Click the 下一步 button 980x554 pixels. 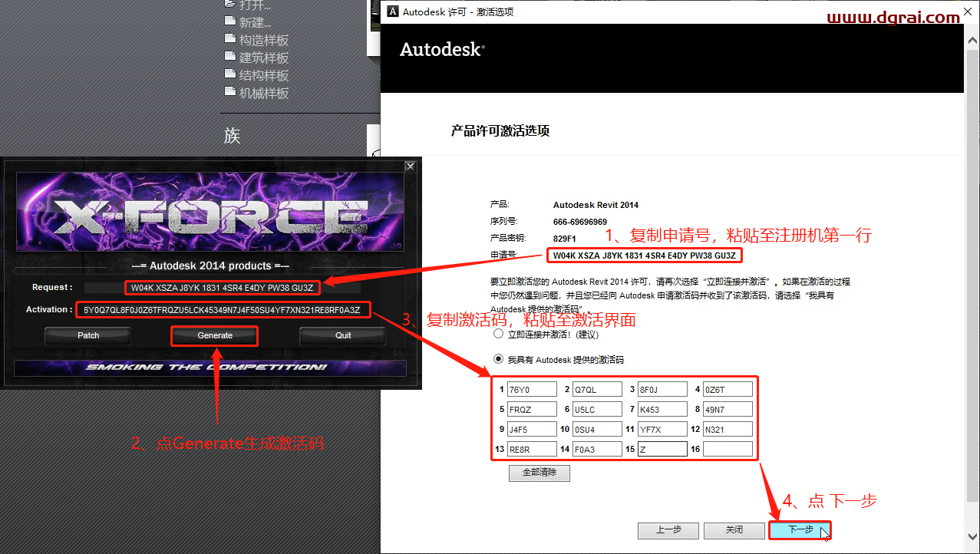point(800,530)
